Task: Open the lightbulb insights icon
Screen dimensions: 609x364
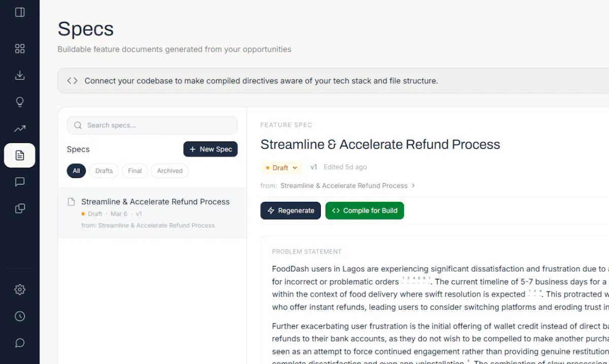Action: tap(20, 102)
